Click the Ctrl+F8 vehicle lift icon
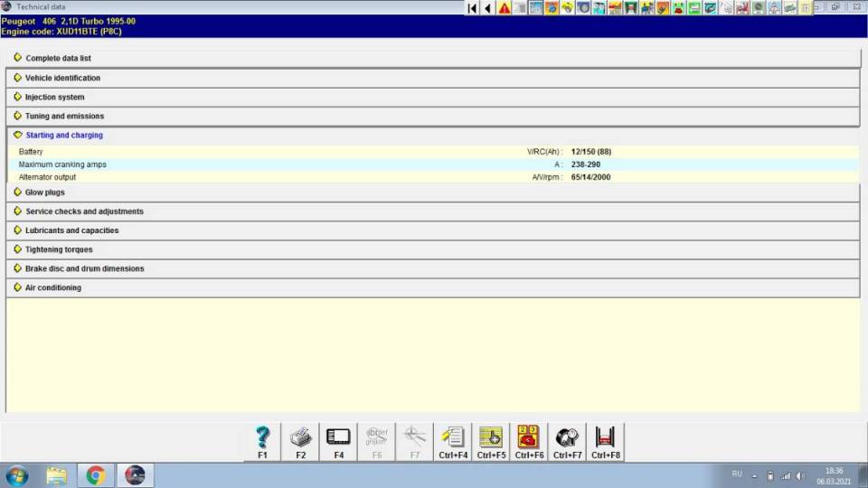 [605, 438]
